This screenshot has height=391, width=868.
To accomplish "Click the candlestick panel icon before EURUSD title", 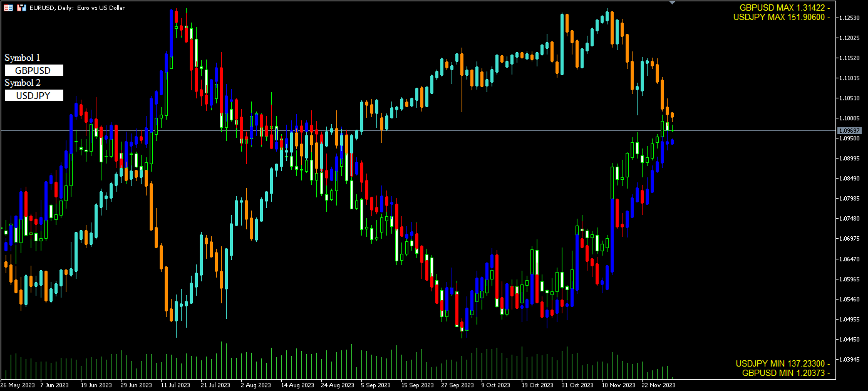I will (x=21, y=8).
